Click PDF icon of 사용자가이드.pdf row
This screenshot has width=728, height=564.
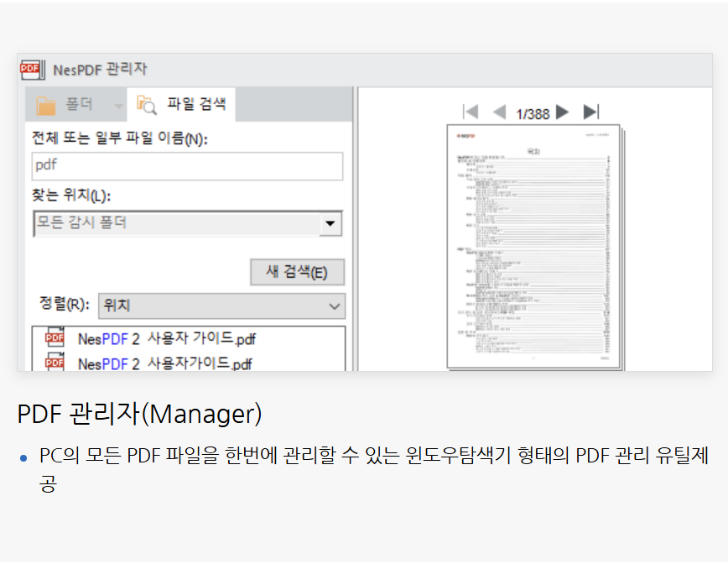pos(55,362)
